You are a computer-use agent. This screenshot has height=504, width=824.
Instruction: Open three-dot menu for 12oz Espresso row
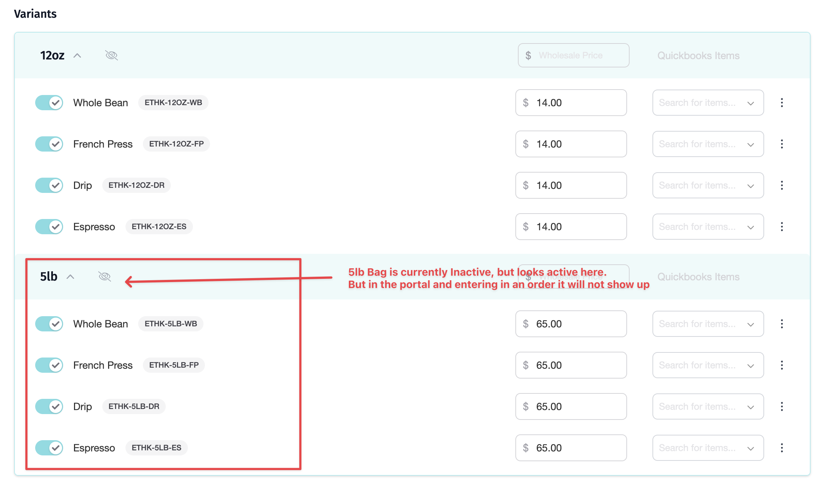point(782,227)
